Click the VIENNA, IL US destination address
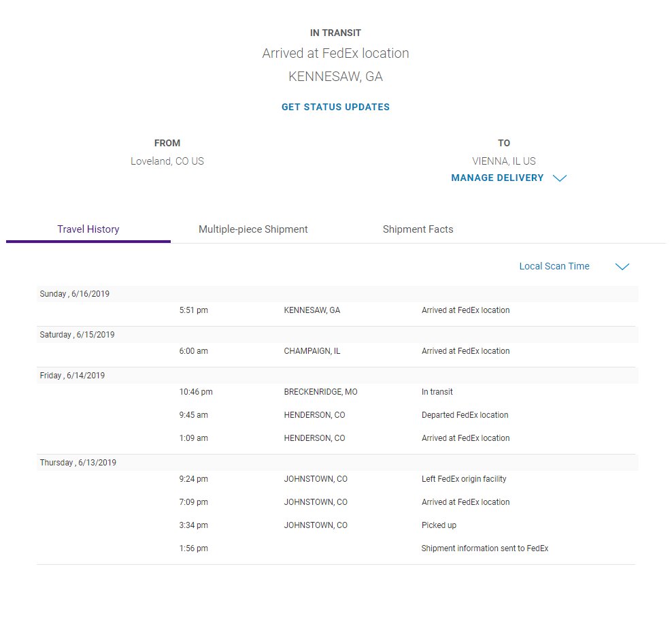Image resolution: width=672 pixels, height=641 pixels. 504,161
